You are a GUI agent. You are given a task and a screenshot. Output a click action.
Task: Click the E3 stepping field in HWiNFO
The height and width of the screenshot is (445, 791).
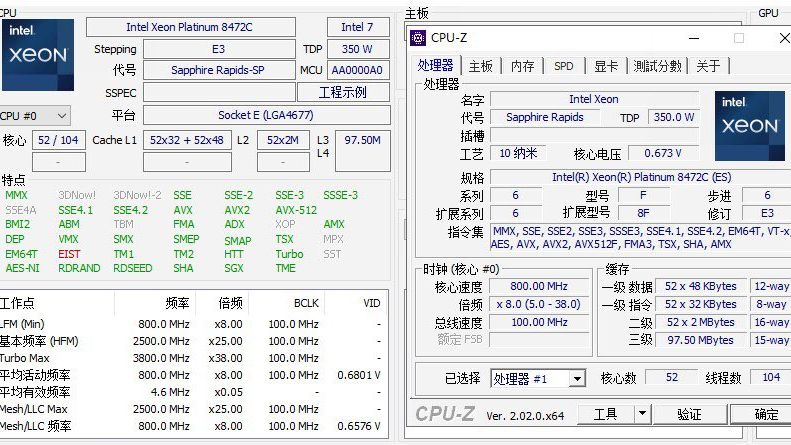click(219, 49)
